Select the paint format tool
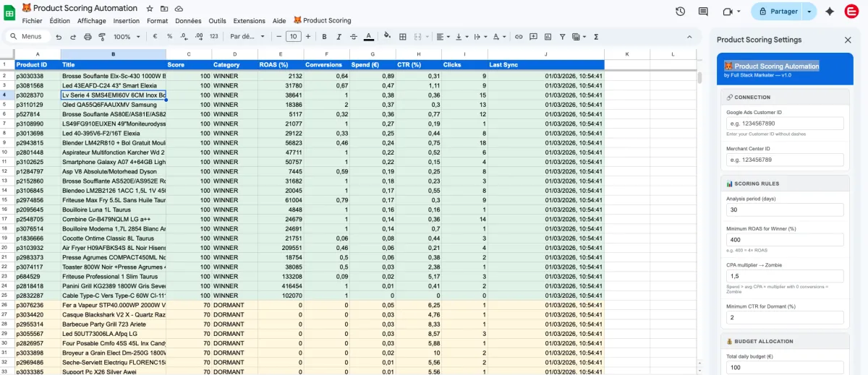Viewport: 868px width, 375px height. point(101,37)
